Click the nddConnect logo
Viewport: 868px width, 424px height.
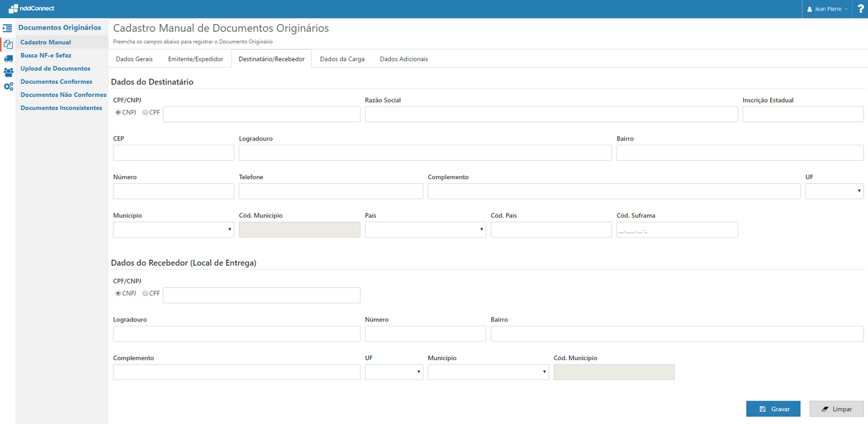click(31, 8)
